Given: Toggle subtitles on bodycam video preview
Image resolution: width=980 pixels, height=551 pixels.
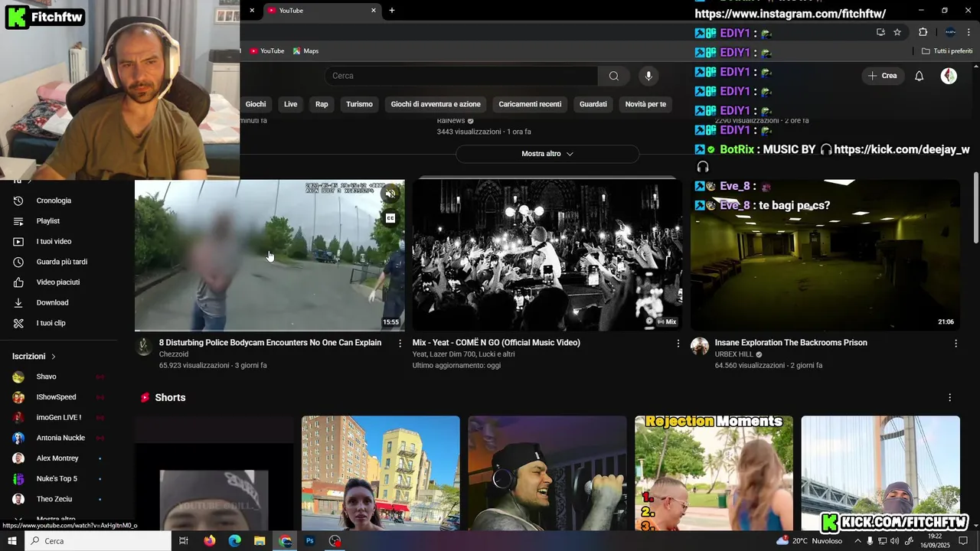Looking at the screenshot, I should tap(390, 218).
